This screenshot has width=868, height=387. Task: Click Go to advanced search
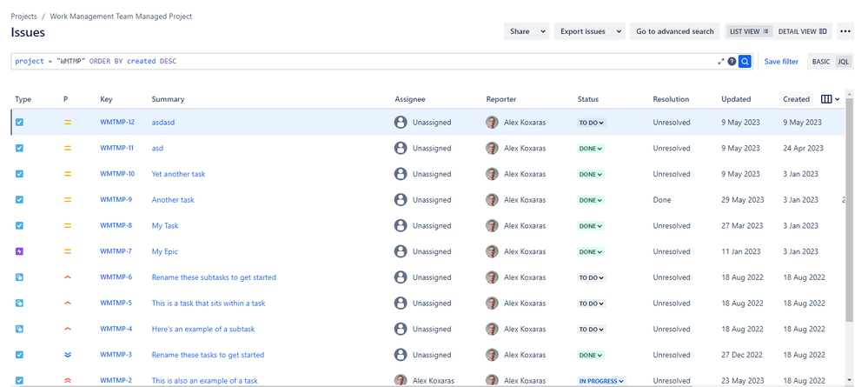click(x=675, y=31)
